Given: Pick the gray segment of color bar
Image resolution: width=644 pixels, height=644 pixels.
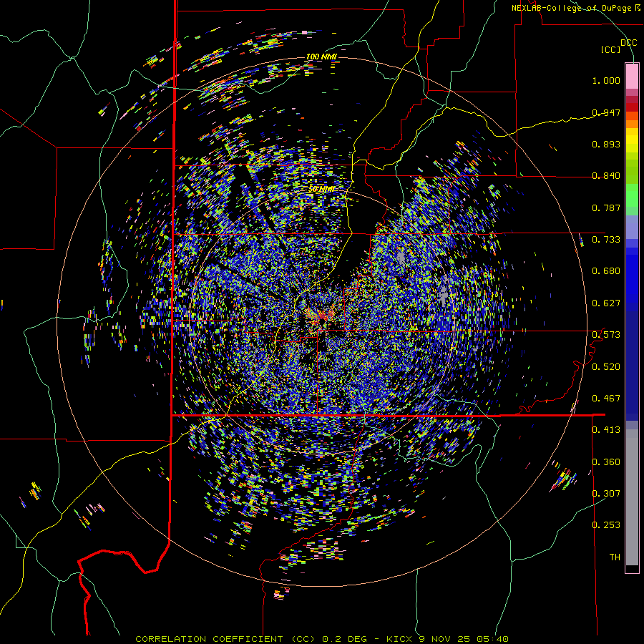Looking at the screenshot, I should (632, 497).
